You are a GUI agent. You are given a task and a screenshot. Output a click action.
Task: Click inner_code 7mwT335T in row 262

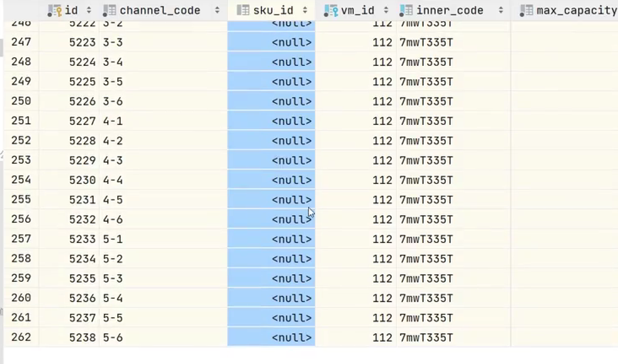[453, 337]
